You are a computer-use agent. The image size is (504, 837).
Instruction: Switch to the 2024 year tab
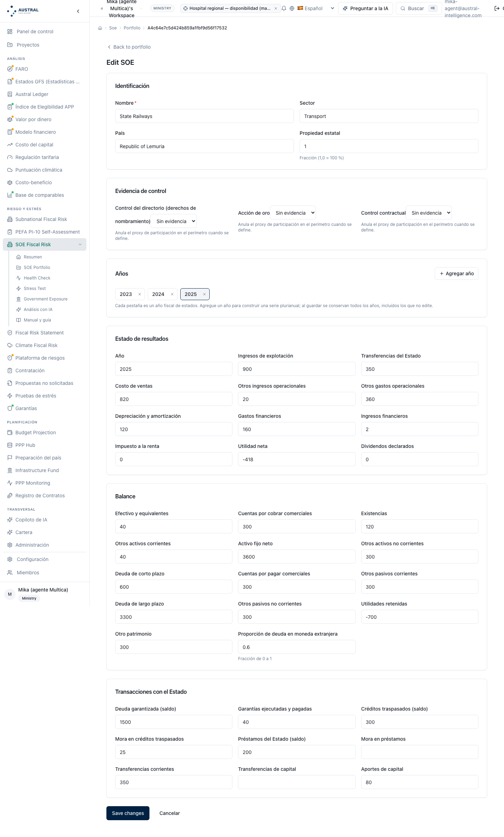click(x=158, y=294)
